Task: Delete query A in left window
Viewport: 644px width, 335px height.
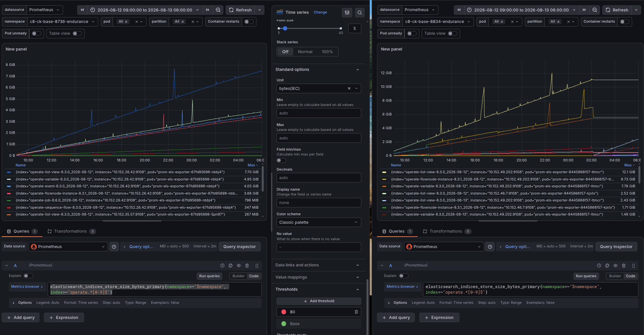Action: (x=247, y=265)
